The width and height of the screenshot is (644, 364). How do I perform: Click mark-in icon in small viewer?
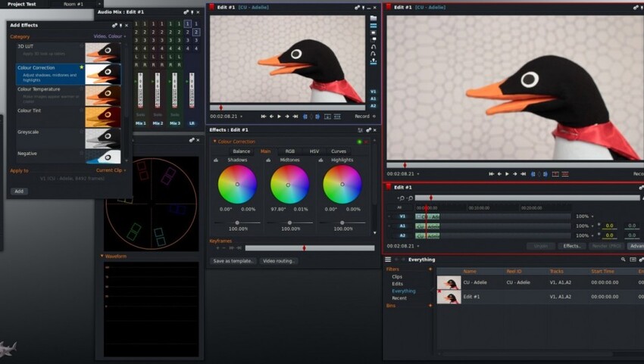305,117
